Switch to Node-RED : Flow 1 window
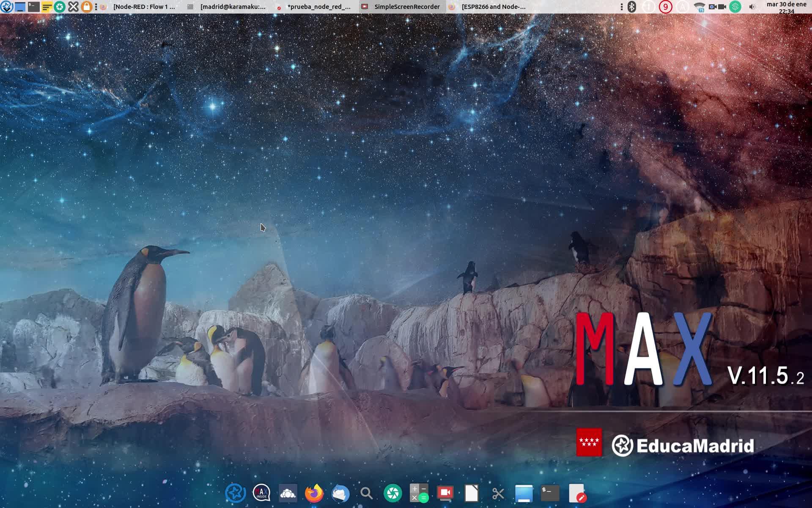This screenshot has width=812, height=508. click(x=143, y=7)
